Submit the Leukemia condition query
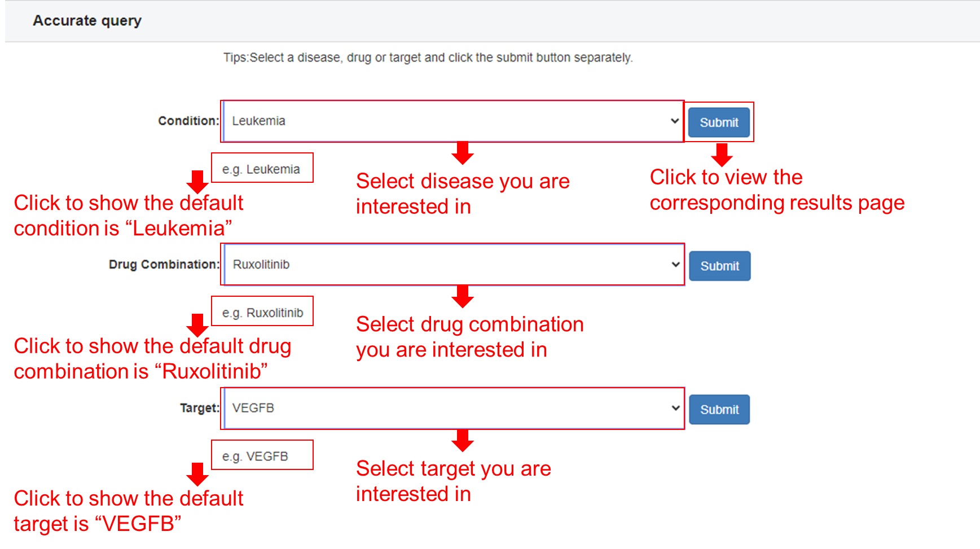980x549 pixels. 719,122
